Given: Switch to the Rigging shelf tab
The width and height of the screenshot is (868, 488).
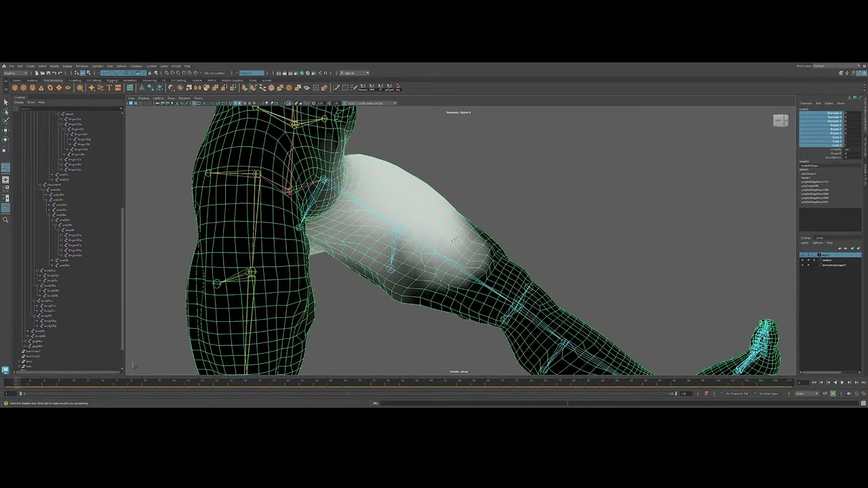Looking at the screenshot, I should tap(112, 80).
